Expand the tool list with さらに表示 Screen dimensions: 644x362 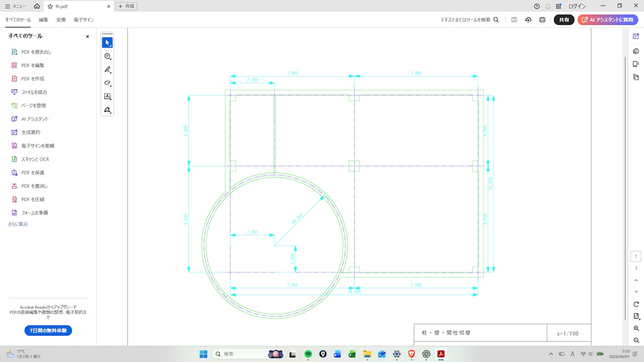click(x=18, y=224)
